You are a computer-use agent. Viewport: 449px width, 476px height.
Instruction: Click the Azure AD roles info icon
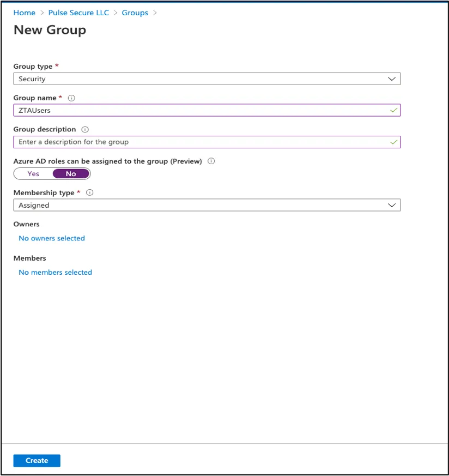tap(211, 161)
